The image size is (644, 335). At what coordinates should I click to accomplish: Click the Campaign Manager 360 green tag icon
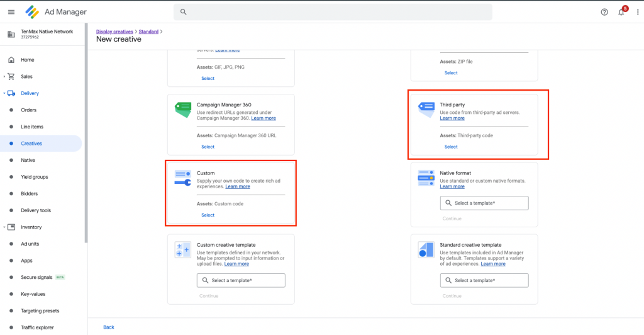point(183,110)
